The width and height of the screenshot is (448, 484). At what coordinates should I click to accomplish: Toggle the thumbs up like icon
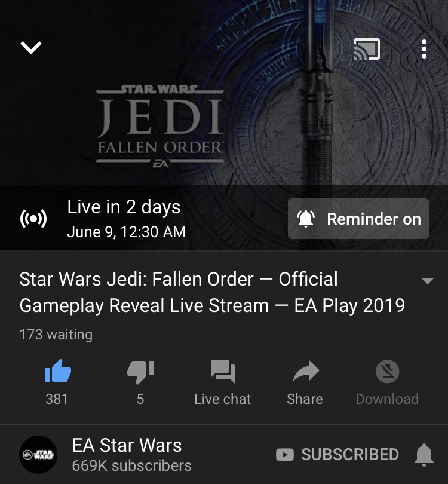[x=58, y=371]
